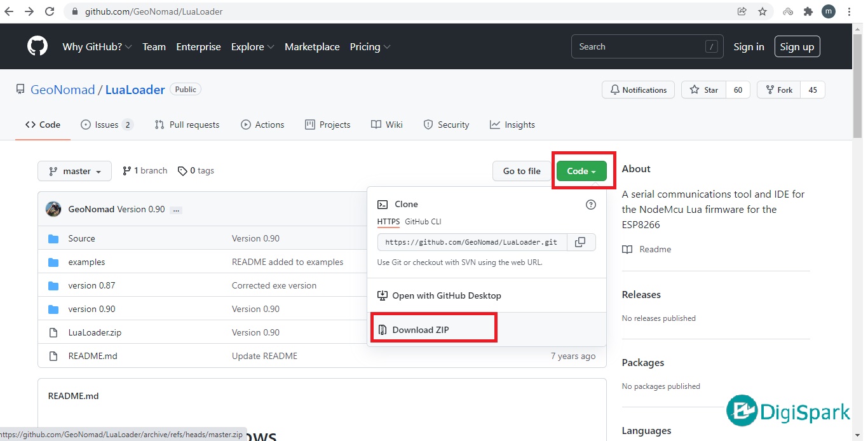
Task: Choose Open with GitHub Desktop
Action: [446, 295]
